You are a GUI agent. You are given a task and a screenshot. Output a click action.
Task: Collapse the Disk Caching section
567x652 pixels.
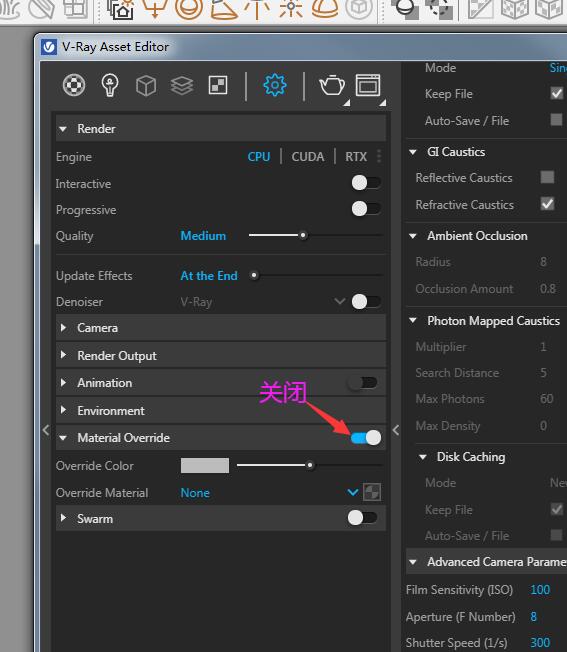pyautogui.click(x=423, y=457)
